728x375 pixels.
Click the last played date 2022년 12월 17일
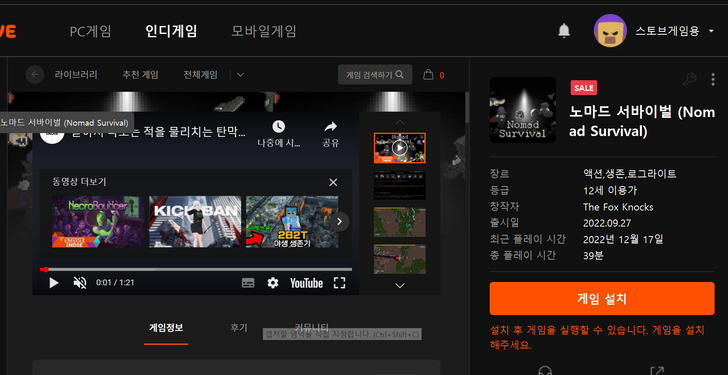click(623, 239)
